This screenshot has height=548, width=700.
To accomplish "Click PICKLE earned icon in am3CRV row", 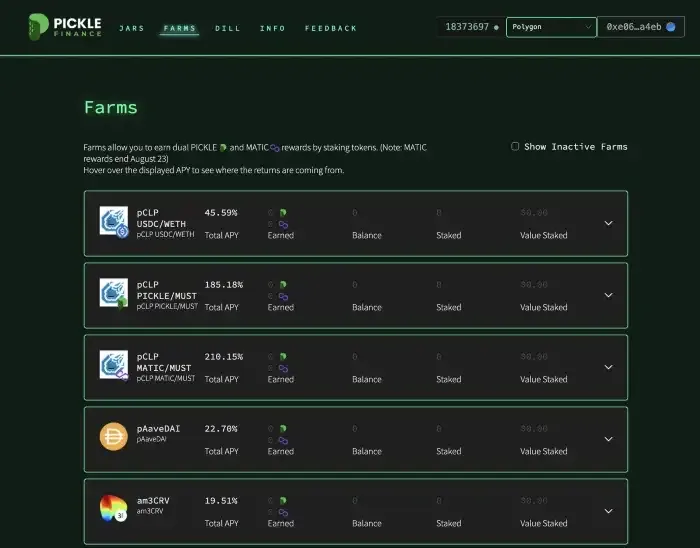I will coord(283,501).
